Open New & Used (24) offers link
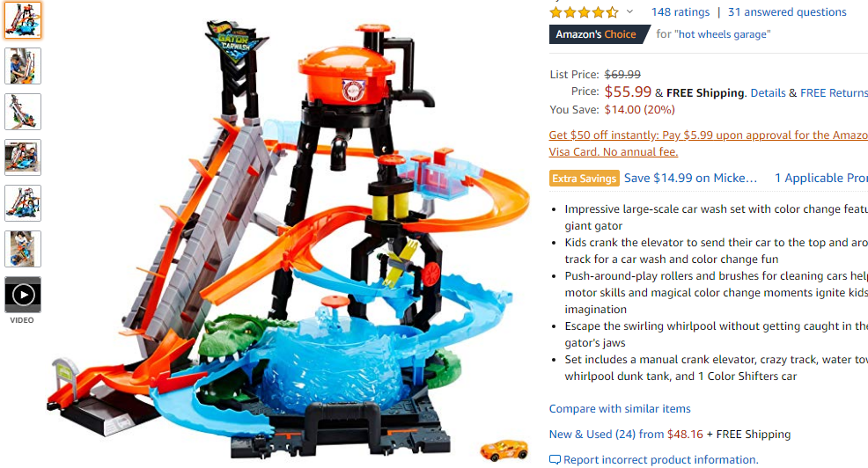 pyautogui.click(x=607, y=435)
